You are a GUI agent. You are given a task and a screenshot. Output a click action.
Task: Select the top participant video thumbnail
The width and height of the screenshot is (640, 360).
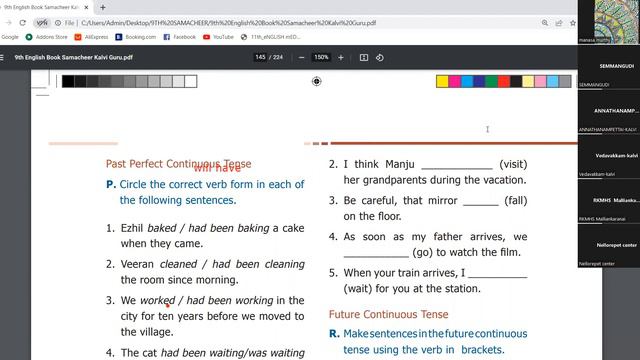609,22
